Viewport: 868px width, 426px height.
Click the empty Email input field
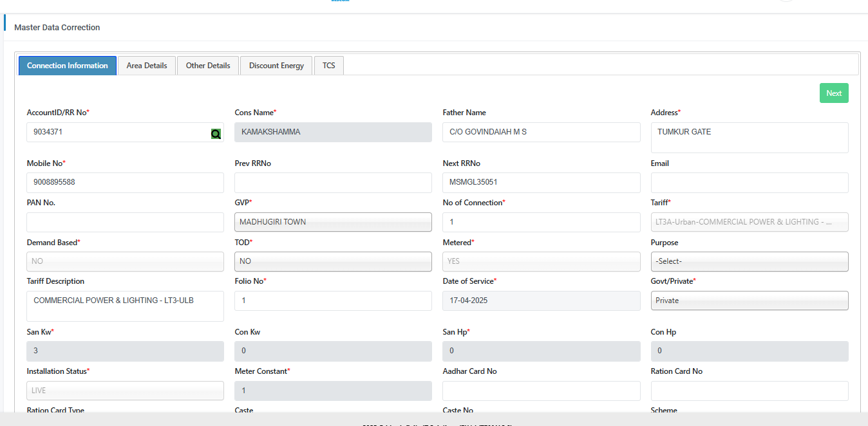[749, 183]
